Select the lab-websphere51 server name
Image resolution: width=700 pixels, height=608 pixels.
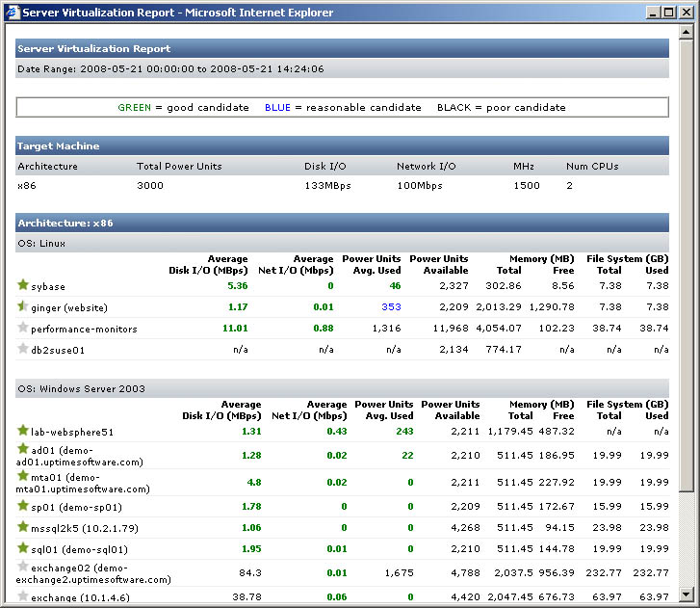point(72,433)
